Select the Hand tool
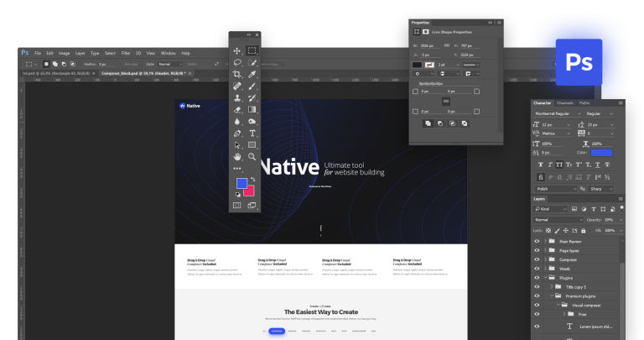This screenshot has height=340, width=644. pyautogui.click(x=237, y=156)
